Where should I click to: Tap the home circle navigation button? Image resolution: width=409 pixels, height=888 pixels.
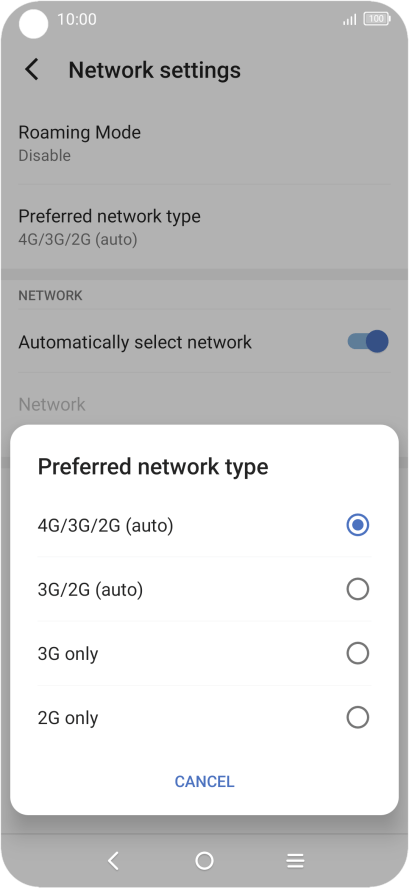(x=204, y=861)
